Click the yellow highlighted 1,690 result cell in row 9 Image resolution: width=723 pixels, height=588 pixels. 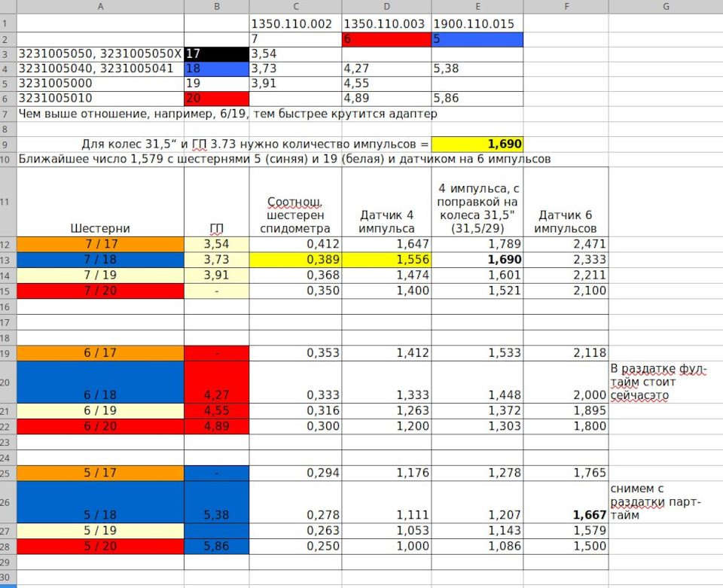pyautogui.click(x=477, y=145)
